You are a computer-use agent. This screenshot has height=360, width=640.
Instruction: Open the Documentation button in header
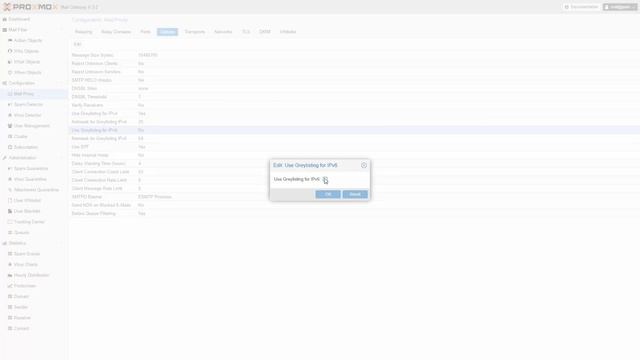pyautogui.click(x=582, y=7)
